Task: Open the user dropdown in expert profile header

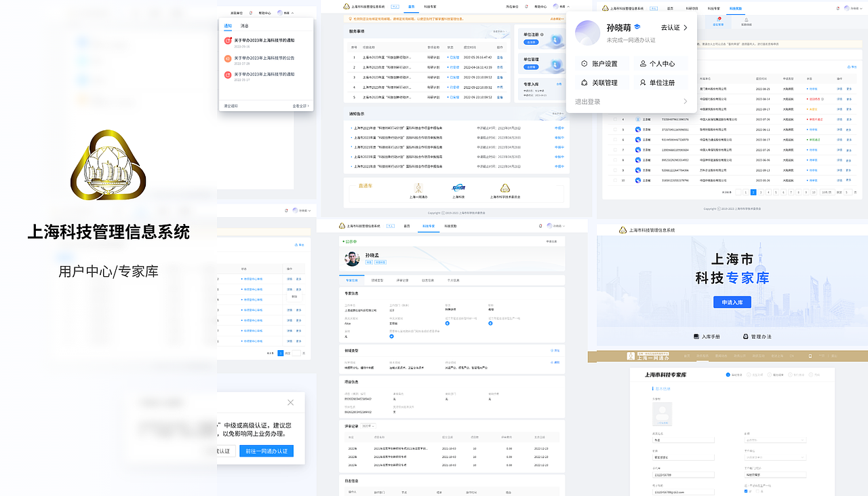Action: (x=556, y=225)
